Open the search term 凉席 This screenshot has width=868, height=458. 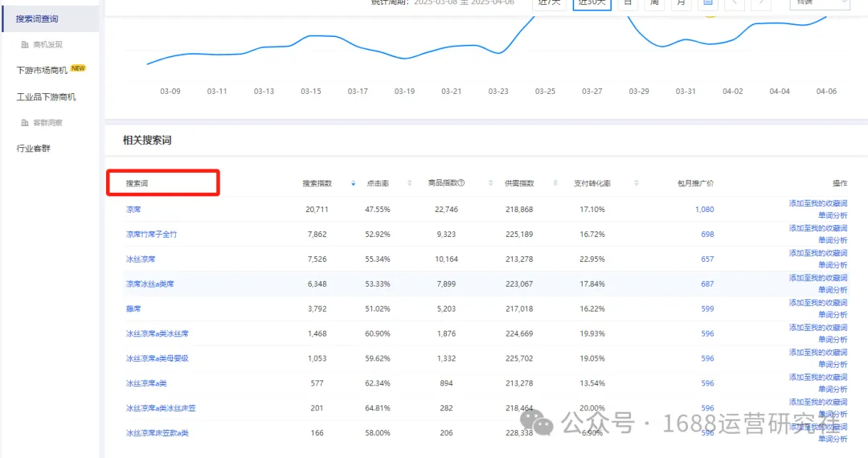(133, 210)
